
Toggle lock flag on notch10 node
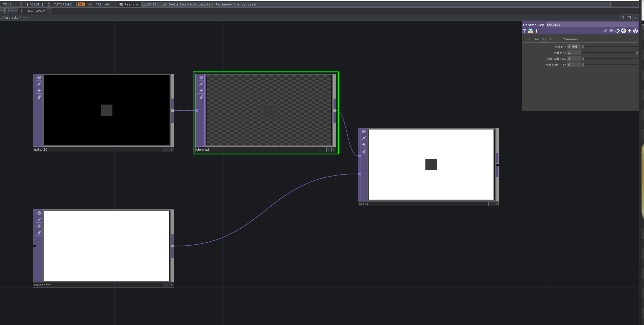pyautogui.click(x=39, y=97)
